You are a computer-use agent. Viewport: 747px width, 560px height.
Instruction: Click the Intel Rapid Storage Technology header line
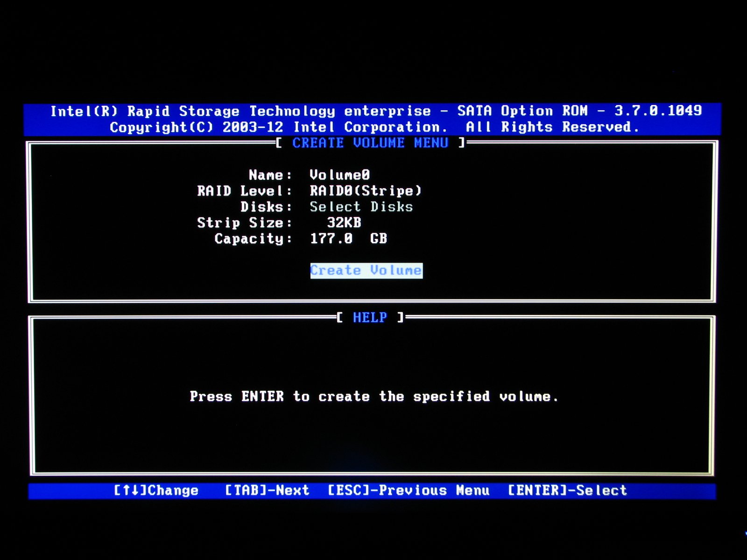pos(376,111)
